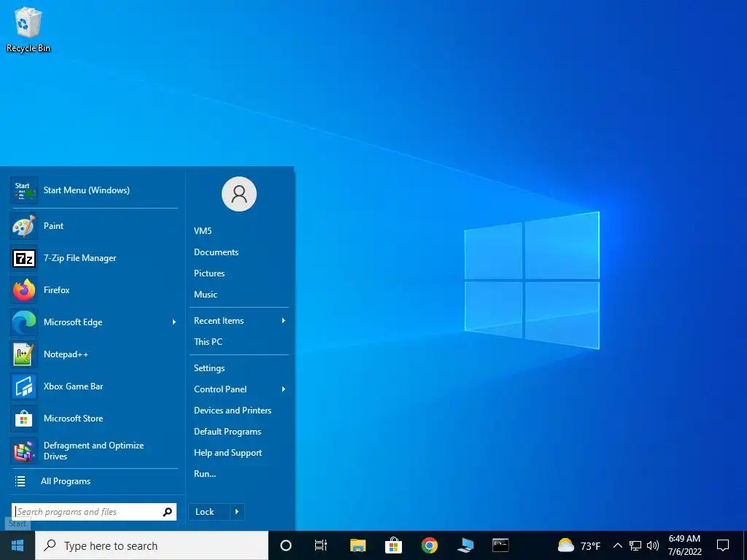
Task: Open the Xbox Game Bar icon
Action: click(24, 386)
